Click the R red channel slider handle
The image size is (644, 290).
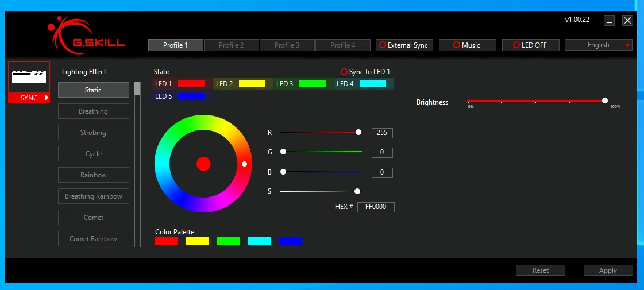click(358, 132)
